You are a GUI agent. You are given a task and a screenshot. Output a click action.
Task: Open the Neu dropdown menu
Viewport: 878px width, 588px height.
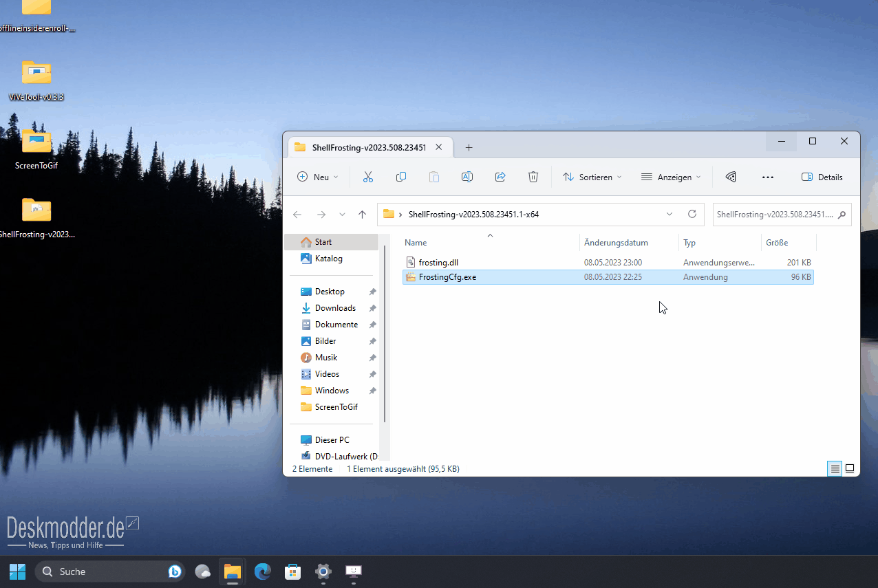[x=318, y=177]
